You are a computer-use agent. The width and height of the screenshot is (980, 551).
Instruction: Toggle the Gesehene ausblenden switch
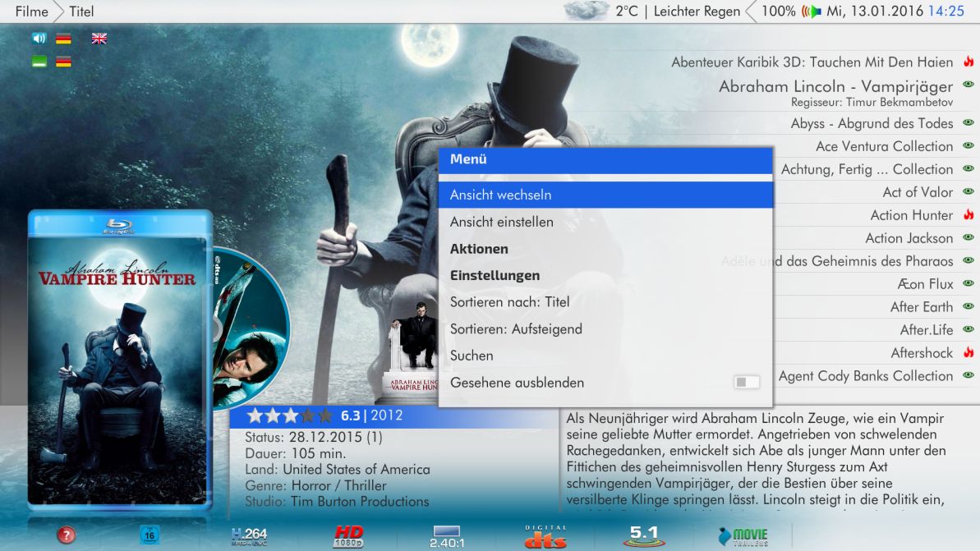pyautogui.click(x=746, y=382)
